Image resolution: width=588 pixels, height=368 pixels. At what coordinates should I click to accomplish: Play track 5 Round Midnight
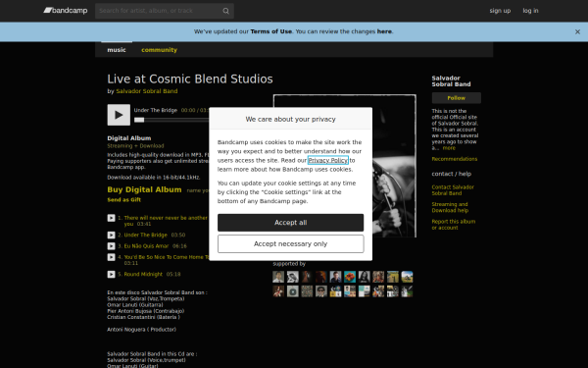click(111, 274)
